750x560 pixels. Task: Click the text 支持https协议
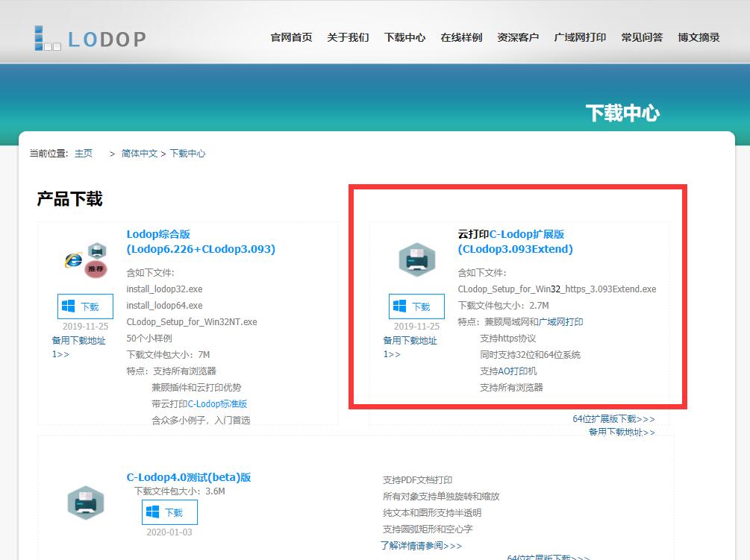508,339
